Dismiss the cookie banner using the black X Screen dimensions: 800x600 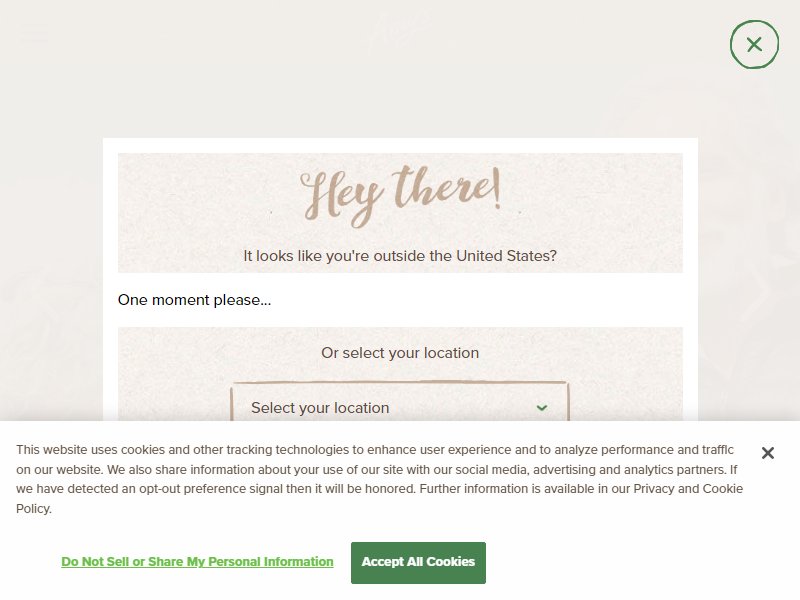click(767, 453)
